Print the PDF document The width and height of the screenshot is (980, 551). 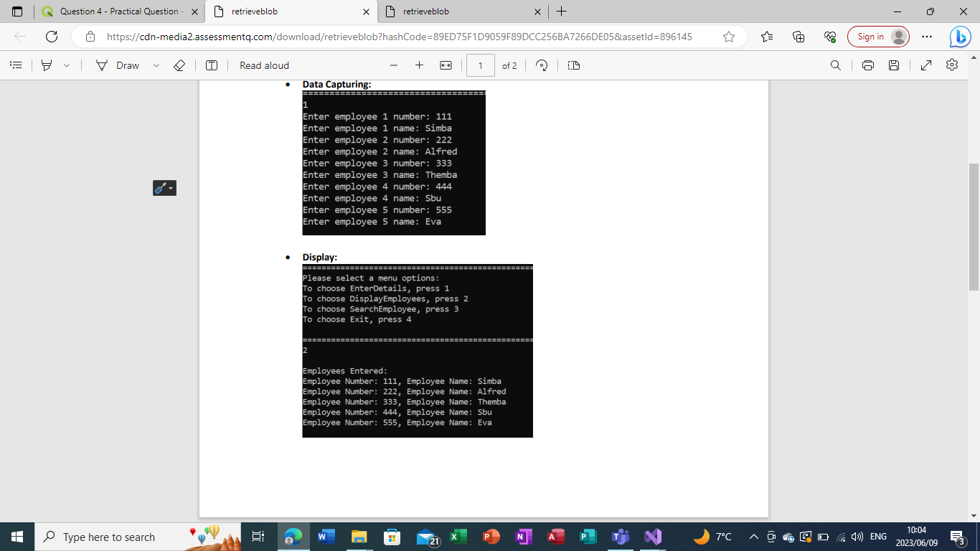pos(868,65)
